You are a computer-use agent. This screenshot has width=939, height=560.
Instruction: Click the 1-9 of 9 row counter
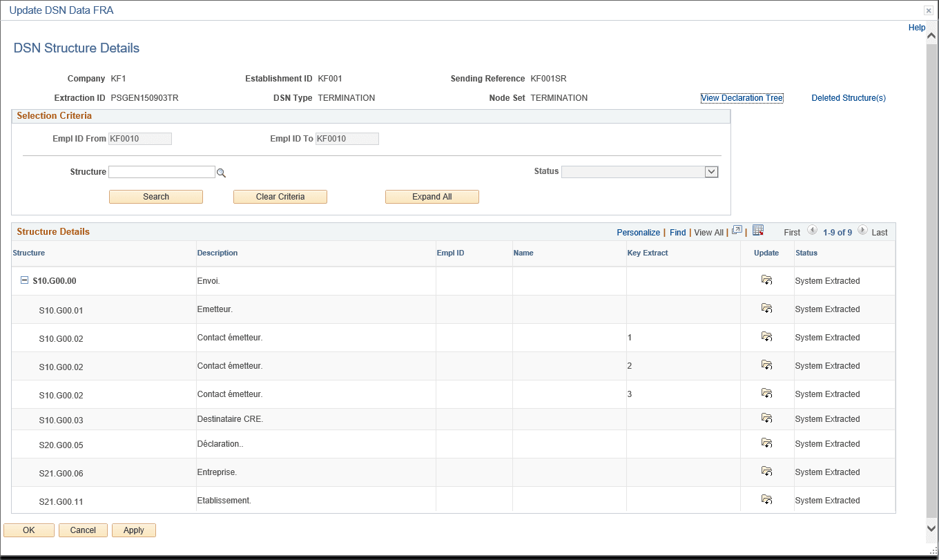838,233
